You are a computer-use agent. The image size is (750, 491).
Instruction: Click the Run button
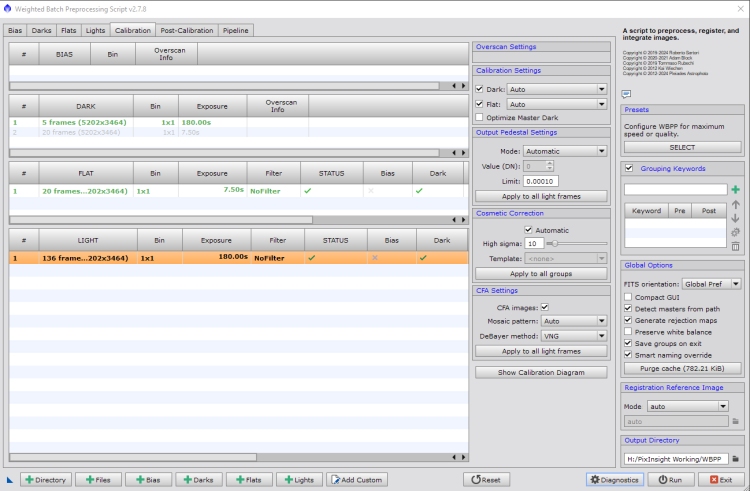tap(671, 480)
